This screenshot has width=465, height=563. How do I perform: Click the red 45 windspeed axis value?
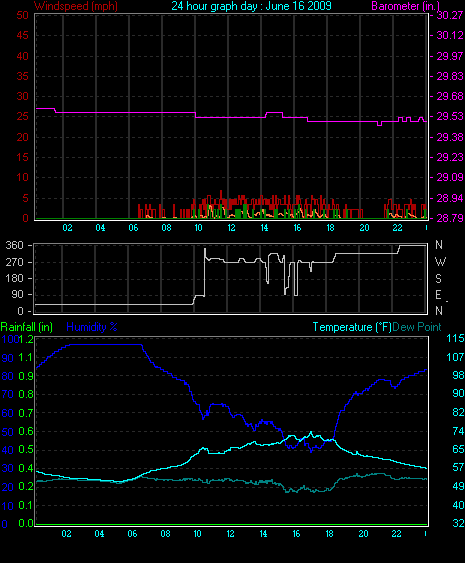[x=22, y=35]
